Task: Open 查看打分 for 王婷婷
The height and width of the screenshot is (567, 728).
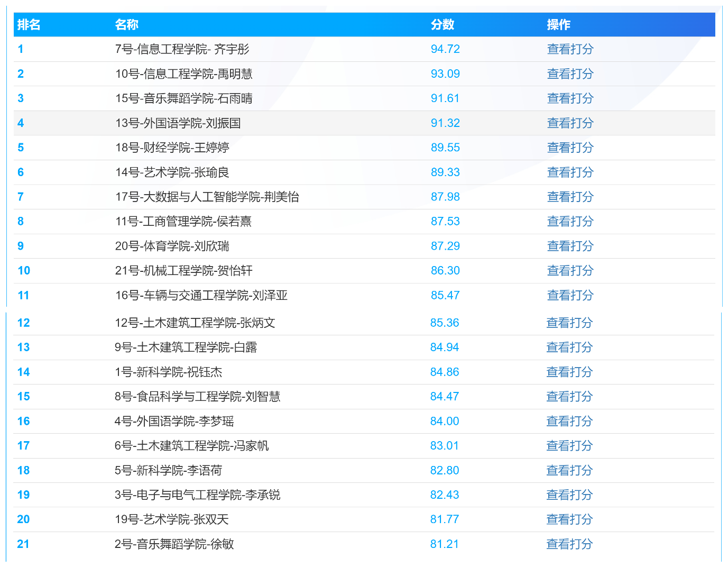Action: [570, 148]
